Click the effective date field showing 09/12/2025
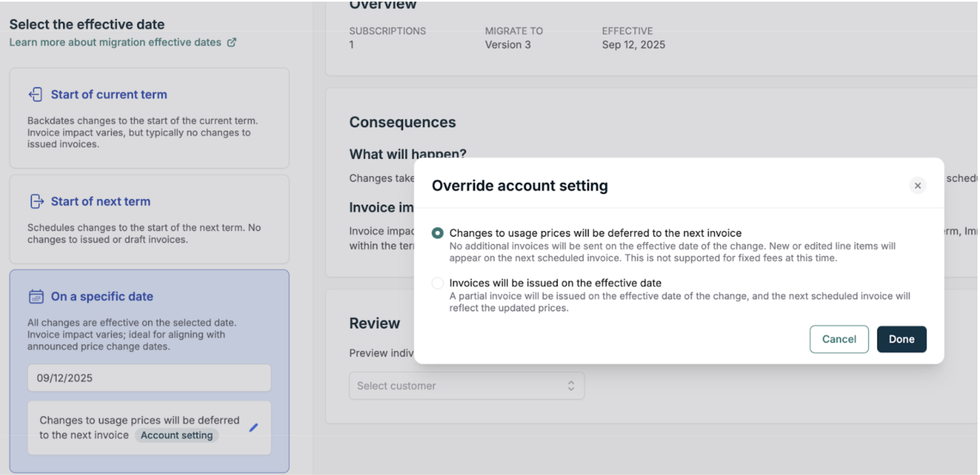The image size is (980, 475). tap(149, 378)
